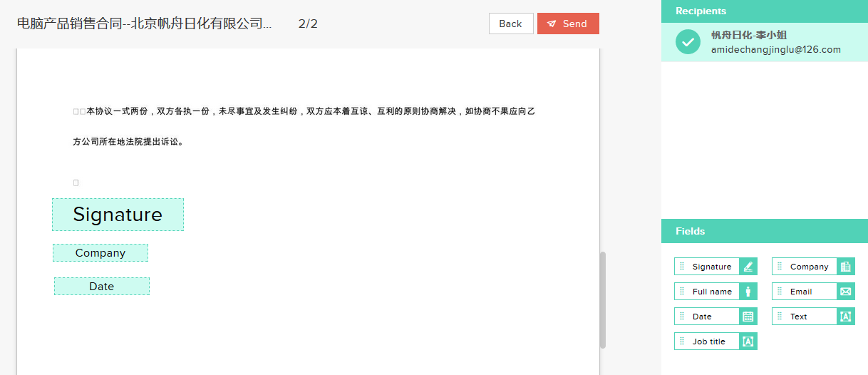Select the Signature field in Fields panel

point(715,267)
